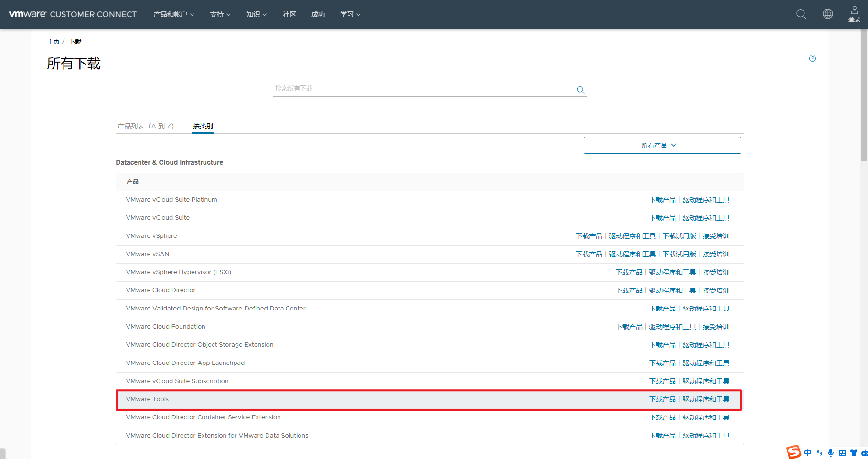
Task: Click 下载产品 for VMware Data Solutions extension
Action: coord(663,436)
